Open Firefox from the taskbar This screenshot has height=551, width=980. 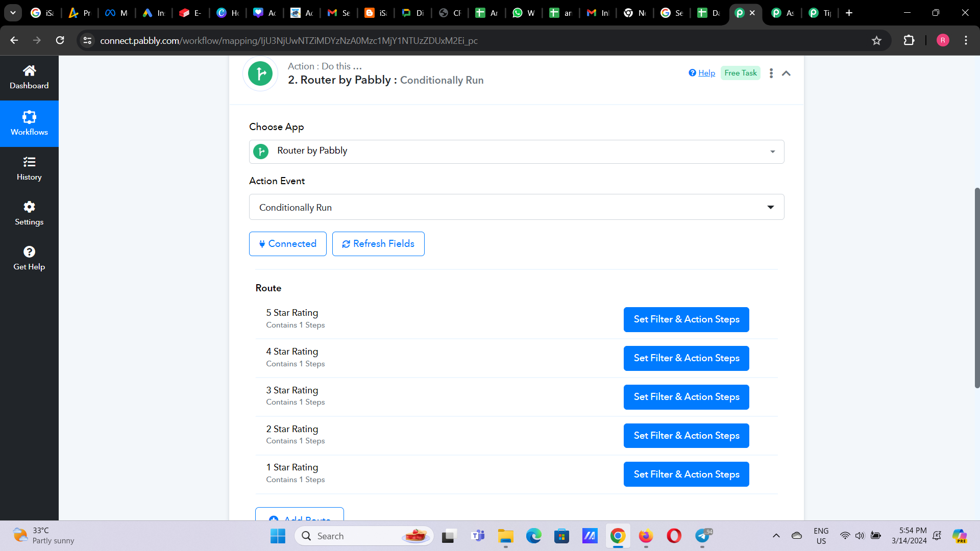(x=646, y=536)
